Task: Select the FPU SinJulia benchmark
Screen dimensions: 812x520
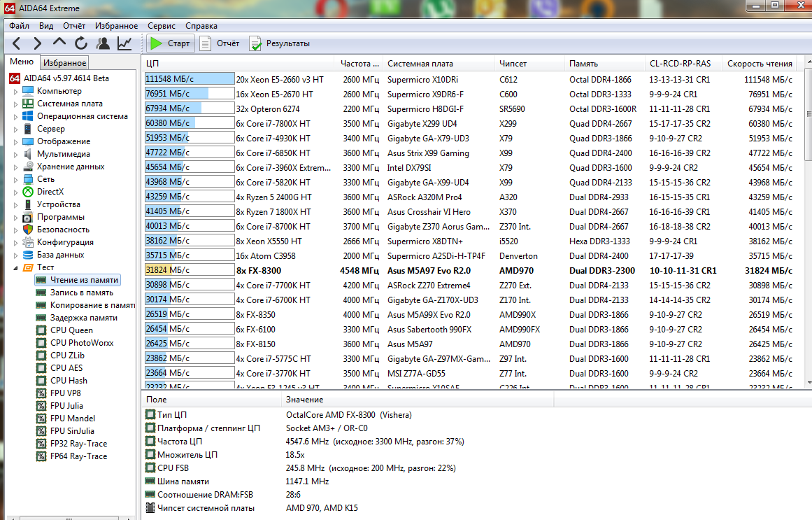Action: [65, 431]
